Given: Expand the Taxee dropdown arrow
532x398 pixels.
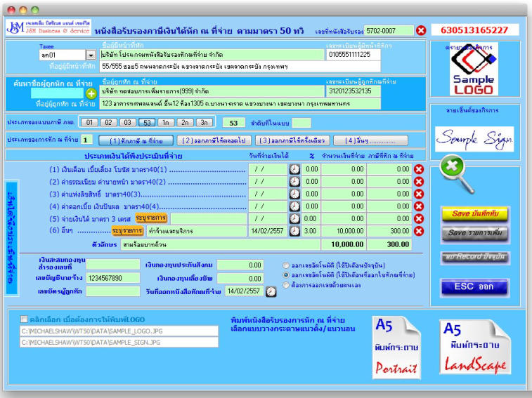Looking at the screenshot, I should 91,55.
